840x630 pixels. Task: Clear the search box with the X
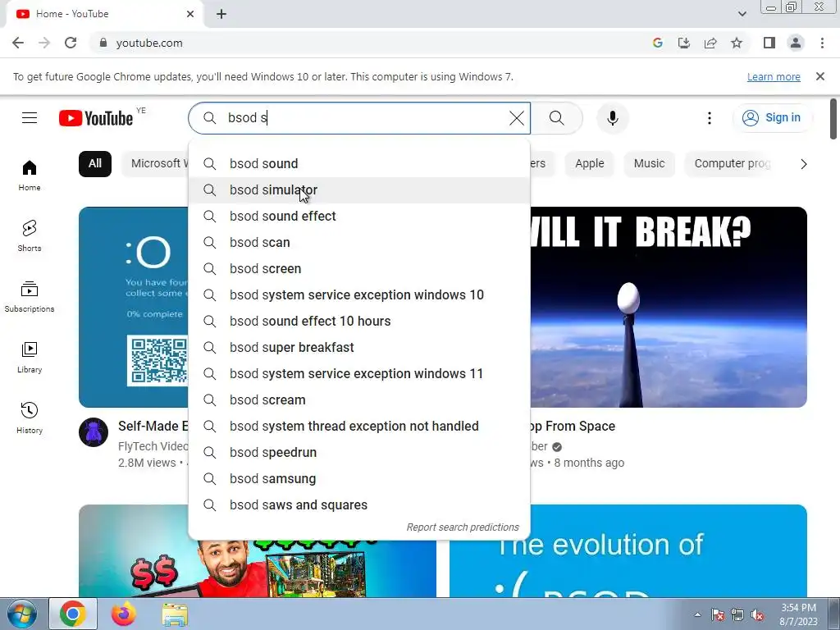tap(517, 118)
